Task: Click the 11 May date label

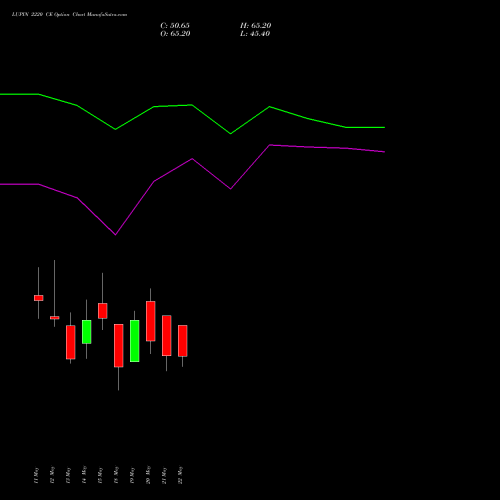Action: 36,475
